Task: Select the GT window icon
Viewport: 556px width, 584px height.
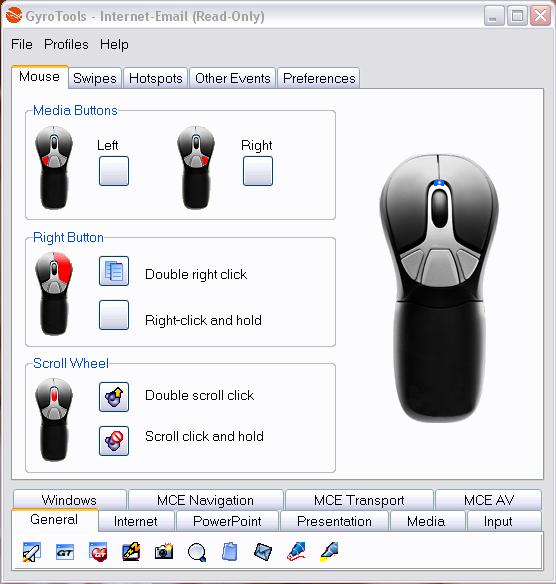Action: point(65,552)
